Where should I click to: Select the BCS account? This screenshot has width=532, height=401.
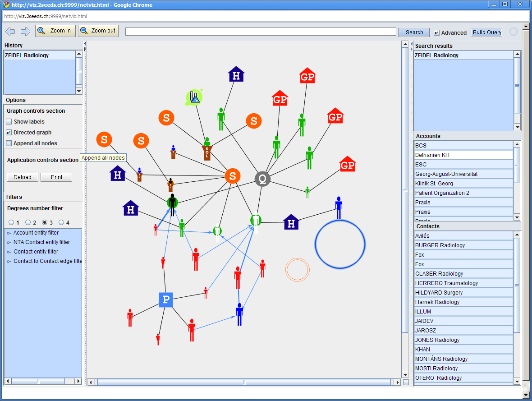click(x=463, y=146)
